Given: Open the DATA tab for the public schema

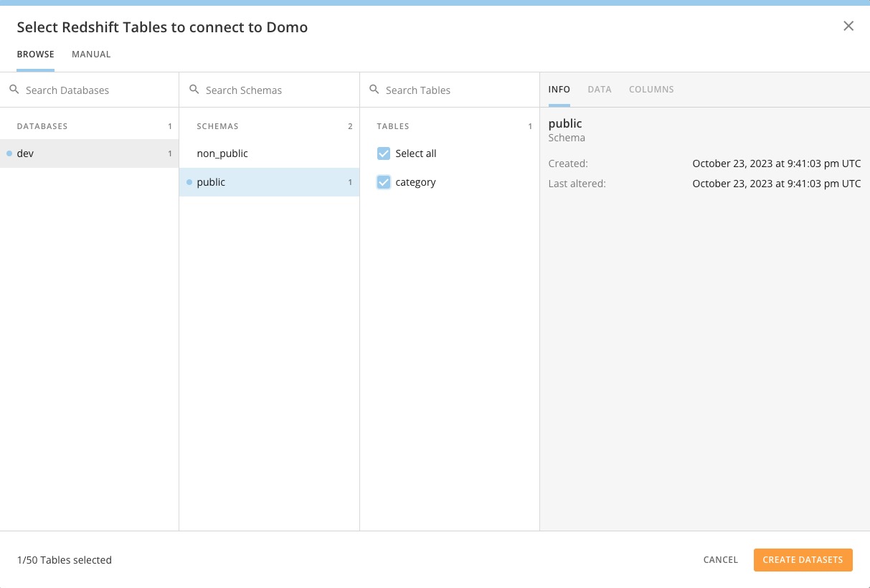Looking at the screenshot, I should (x=600, y=89).
